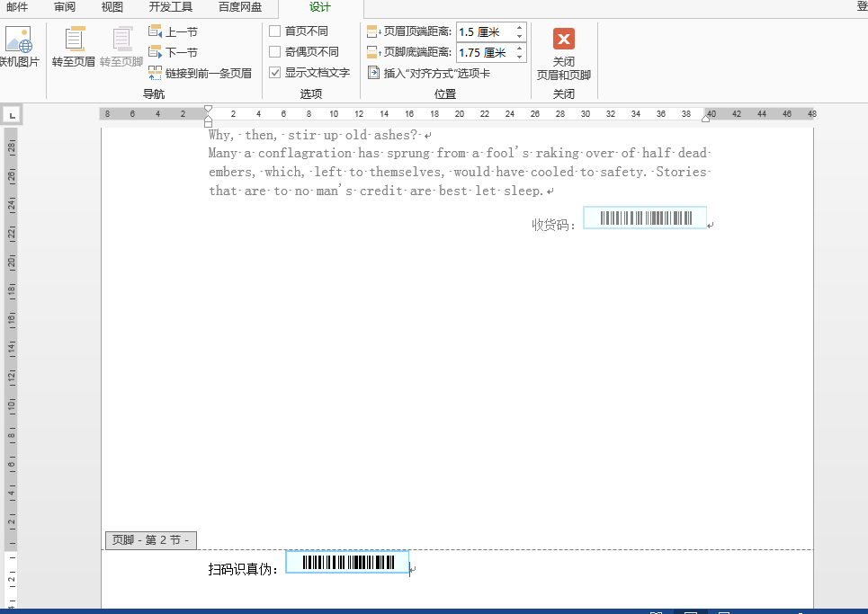Click 插入"对齐方式"选项卡 icon
The width and height of the screenshot is (868, 614).
374,72
